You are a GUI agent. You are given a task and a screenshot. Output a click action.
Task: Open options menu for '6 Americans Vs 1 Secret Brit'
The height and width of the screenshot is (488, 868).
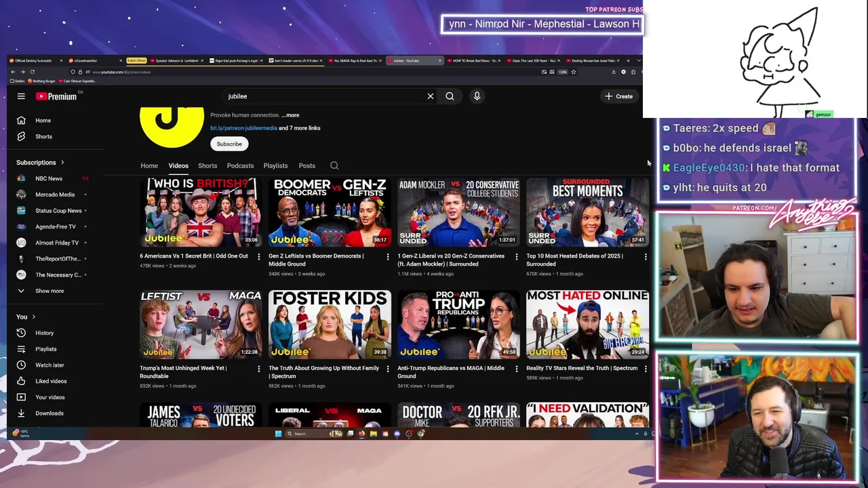[x=258, y=256]
